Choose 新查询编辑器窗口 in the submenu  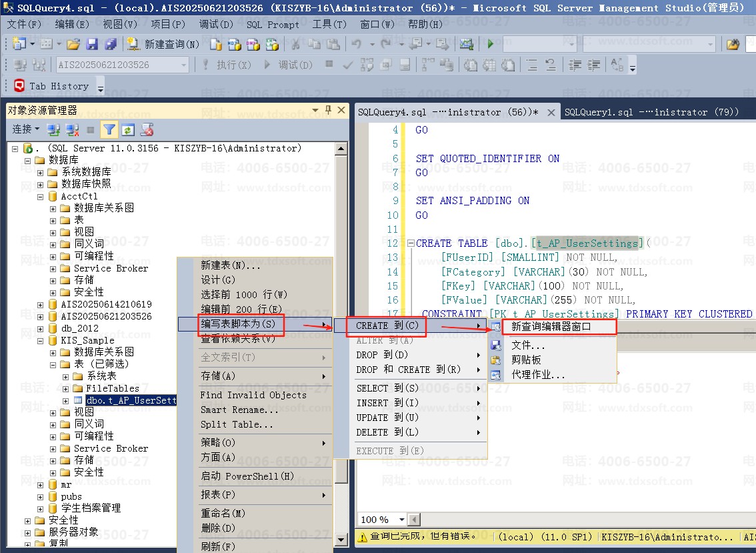[551, 327]
